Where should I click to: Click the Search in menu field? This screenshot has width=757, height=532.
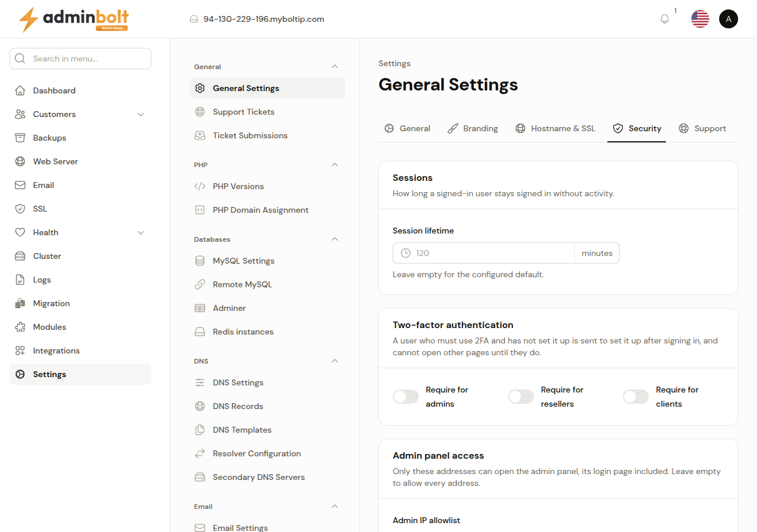(x=80, y=59)
